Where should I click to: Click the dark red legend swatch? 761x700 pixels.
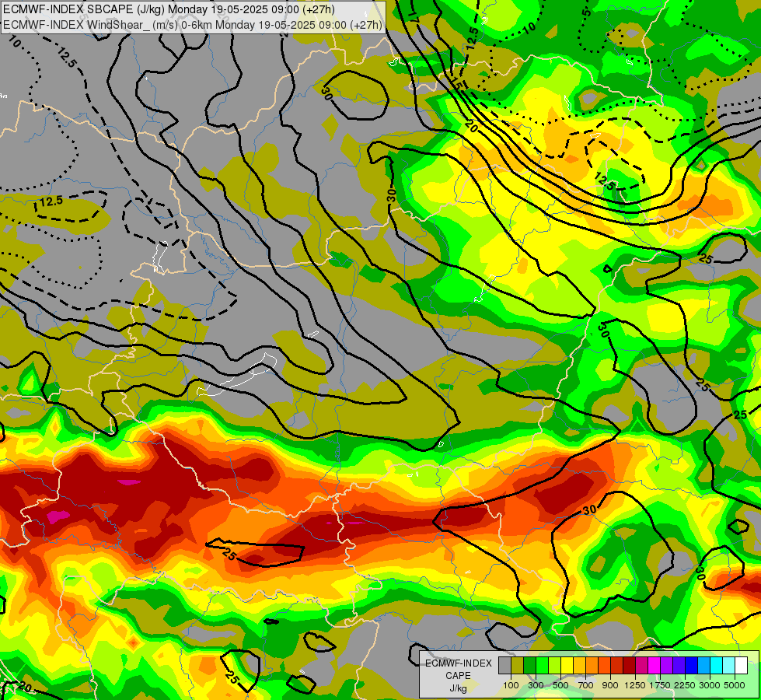(x=629, y=666)
